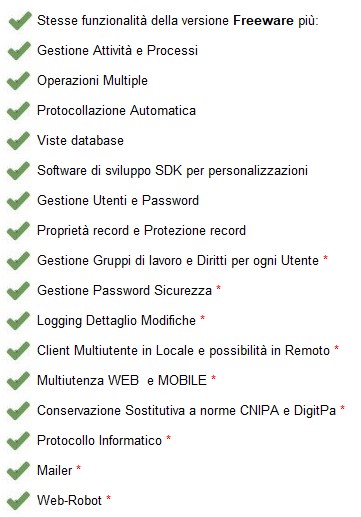Click the red asterisk after Web-Robot
This screenshot has height=517, width=361.
click(108, 498)
